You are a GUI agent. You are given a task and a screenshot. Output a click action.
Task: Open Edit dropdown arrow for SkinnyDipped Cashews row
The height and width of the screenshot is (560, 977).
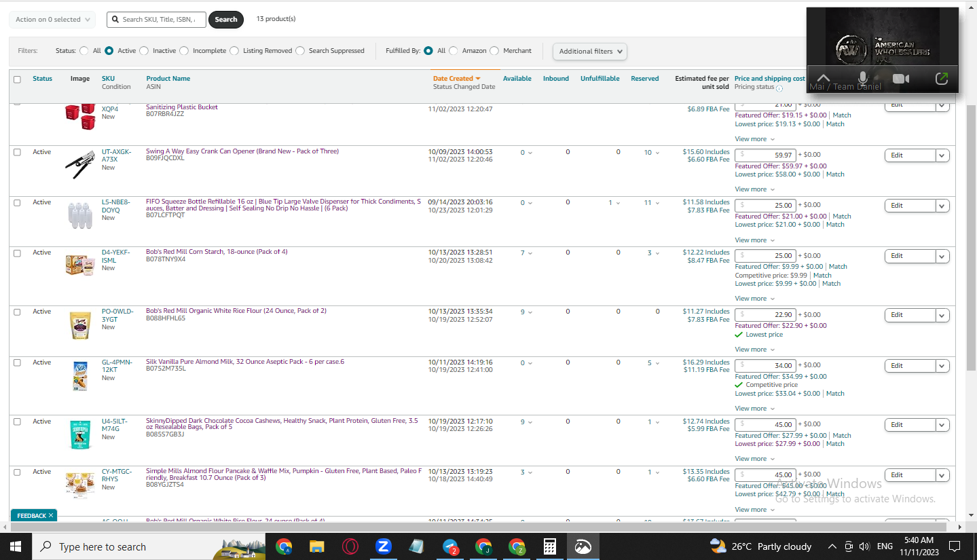(942, 425)
